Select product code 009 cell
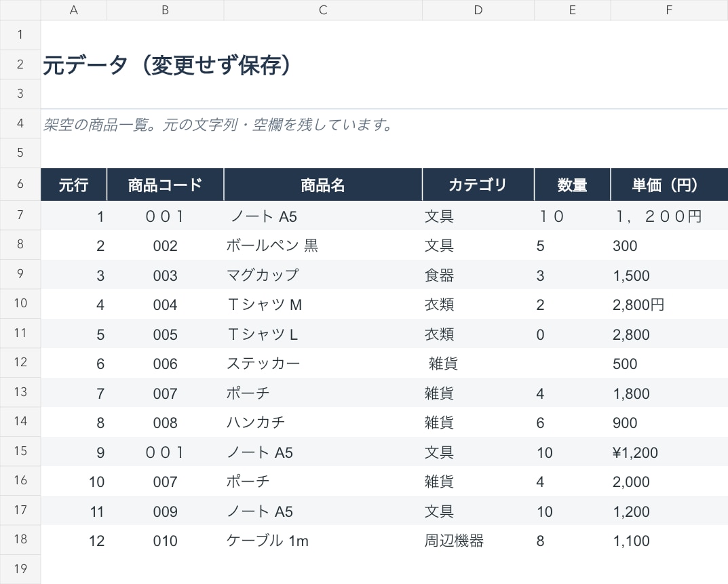Screen dimensions: 728x584 166,511
